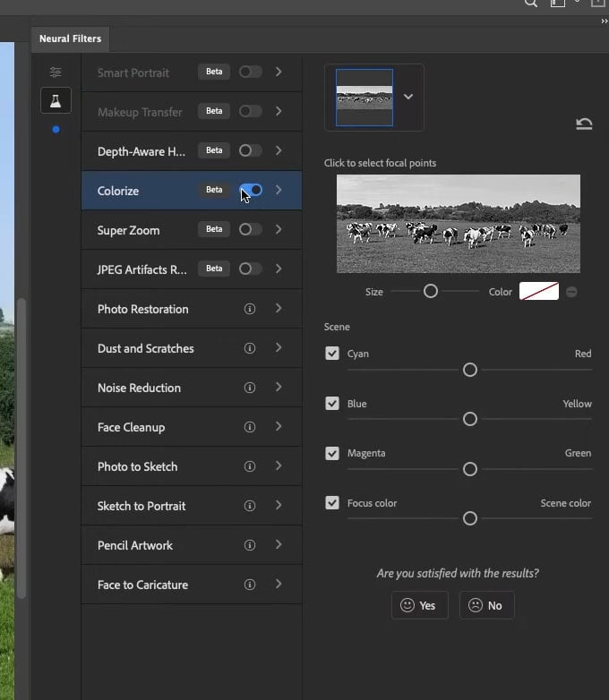Click the No unsatisfied button

click(486, 605)
